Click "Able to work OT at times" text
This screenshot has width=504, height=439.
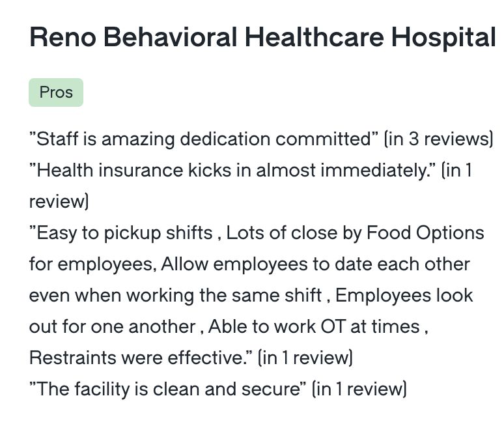314,326
